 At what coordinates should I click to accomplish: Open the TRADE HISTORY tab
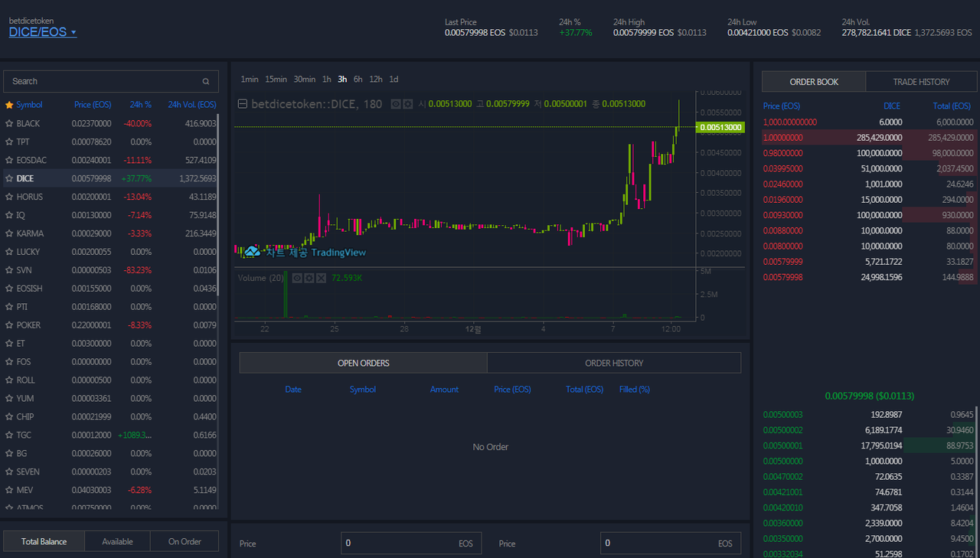(x=921, y=82)
